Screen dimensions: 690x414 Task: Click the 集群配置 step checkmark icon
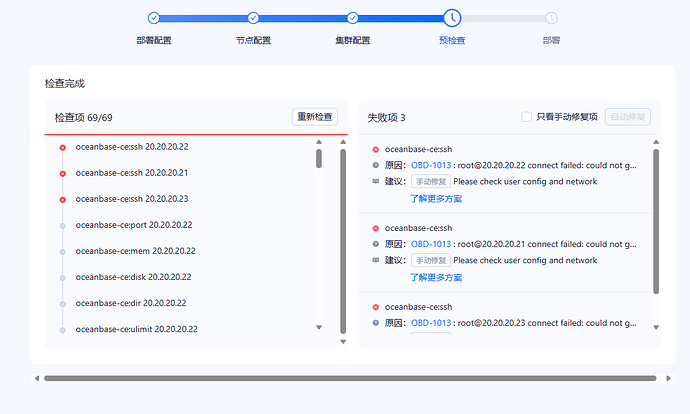coord(352,18)
